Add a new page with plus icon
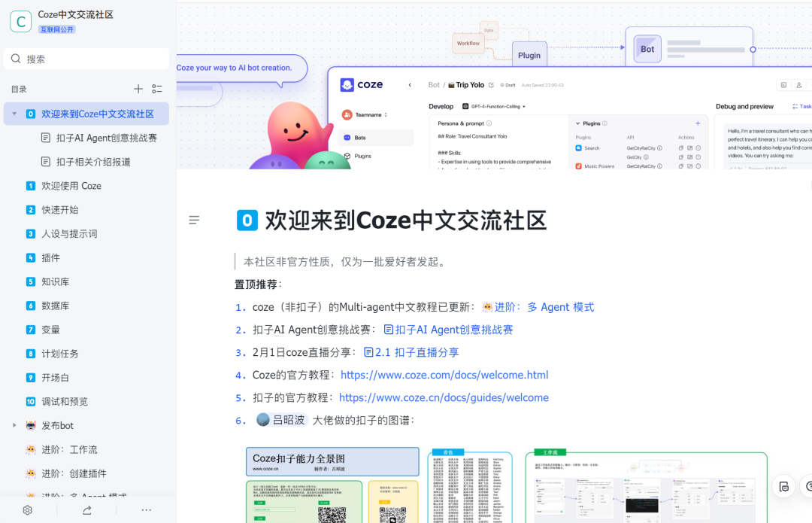The height and width of the screenshot is (523, 812). pos(138,89)
